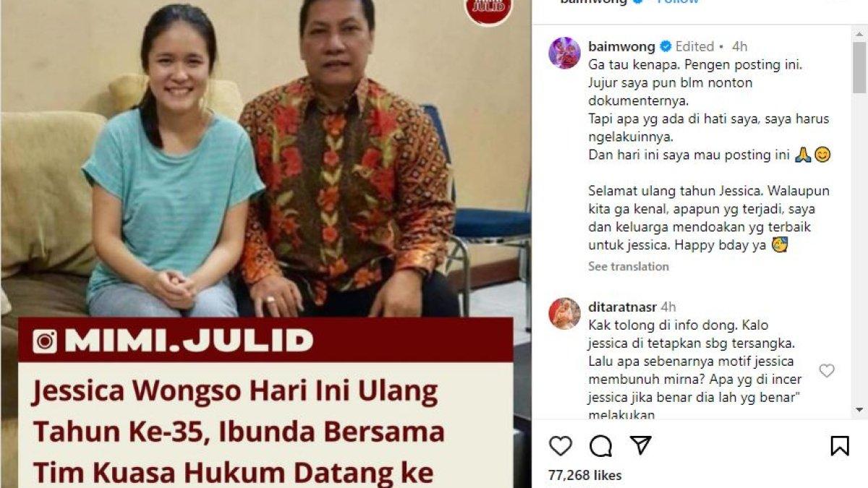This screenshot has width=868, height=488.
Task: Open the ditaratnasr username link
Action: point(622,307)
